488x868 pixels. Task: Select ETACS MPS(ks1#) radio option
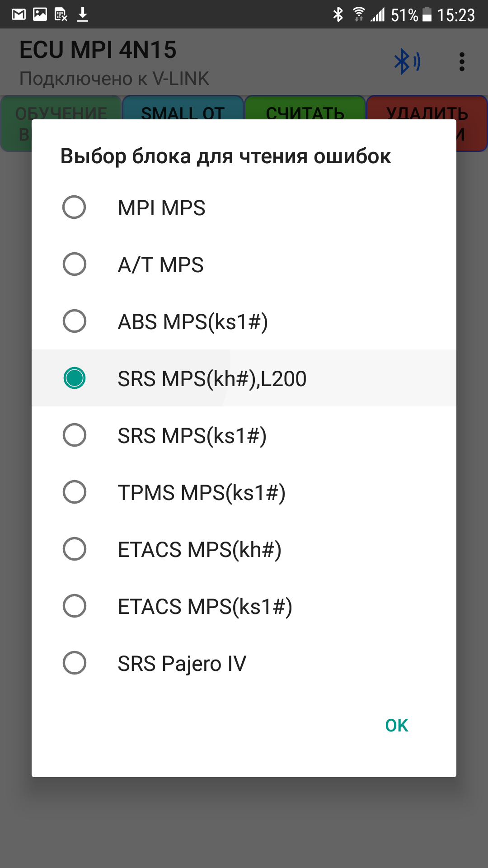coord(75,606)
